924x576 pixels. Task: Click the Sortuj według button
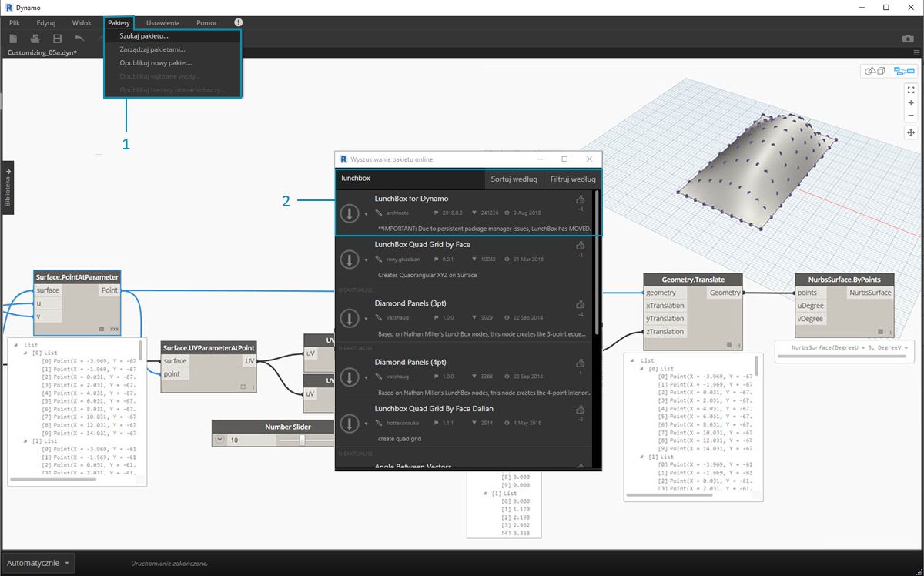[x=514, y=179]
